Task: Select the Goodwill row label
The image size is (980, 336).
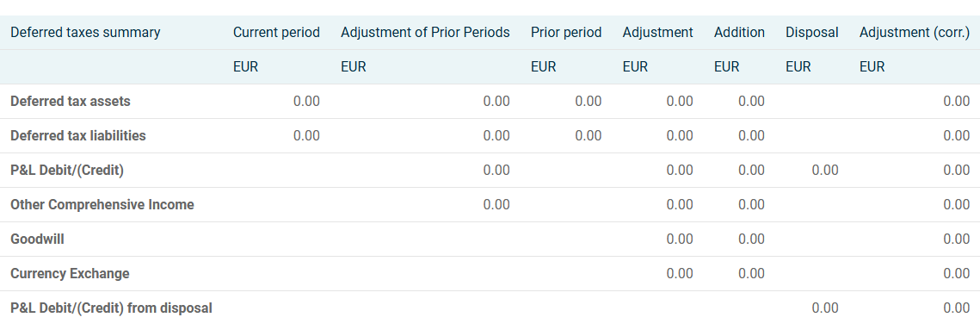Action: pos(37,239)
